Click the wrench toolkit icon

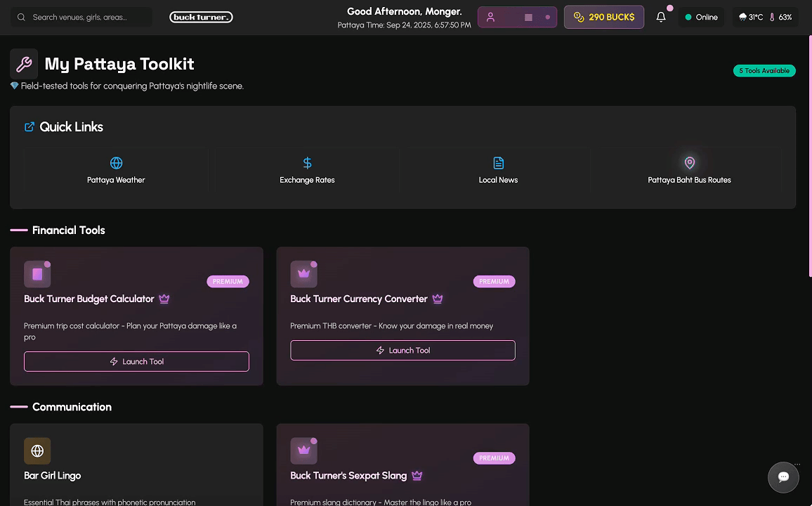click(x=24, y=64)
